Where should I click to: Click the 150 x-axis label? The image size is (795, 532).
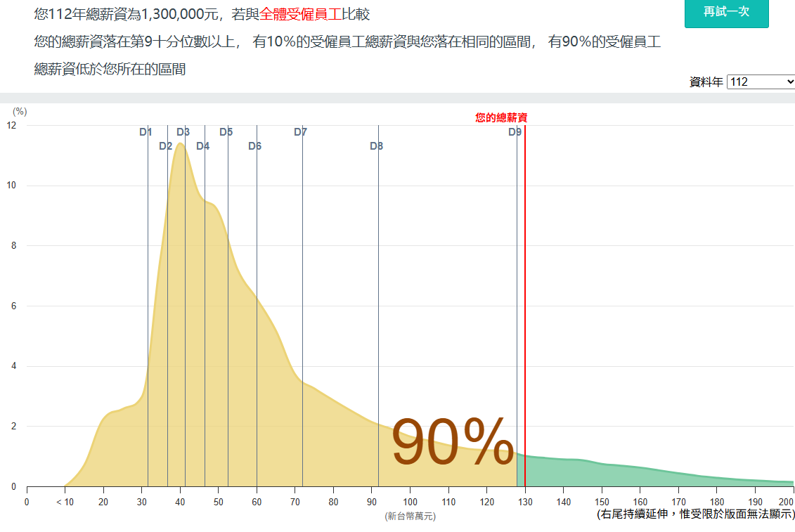pos(602,502)
